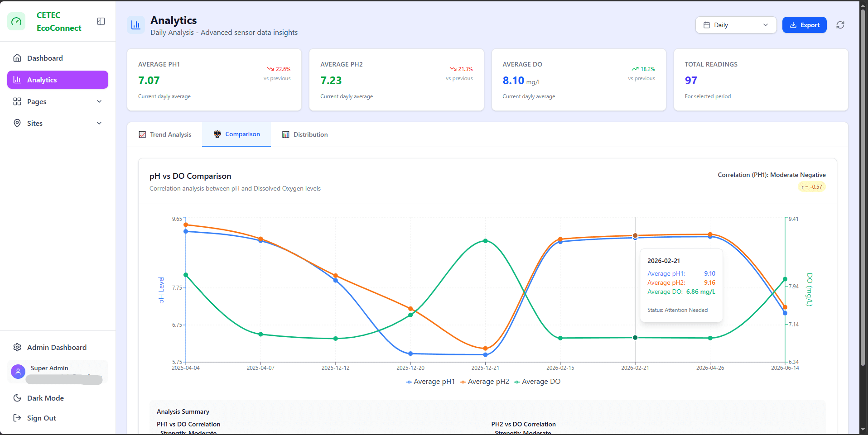Click 'PH1 vs DO Correlation' heading
The width and height of the screenshot is (868, 435).
pyautogui.click(x=188, y=424)
